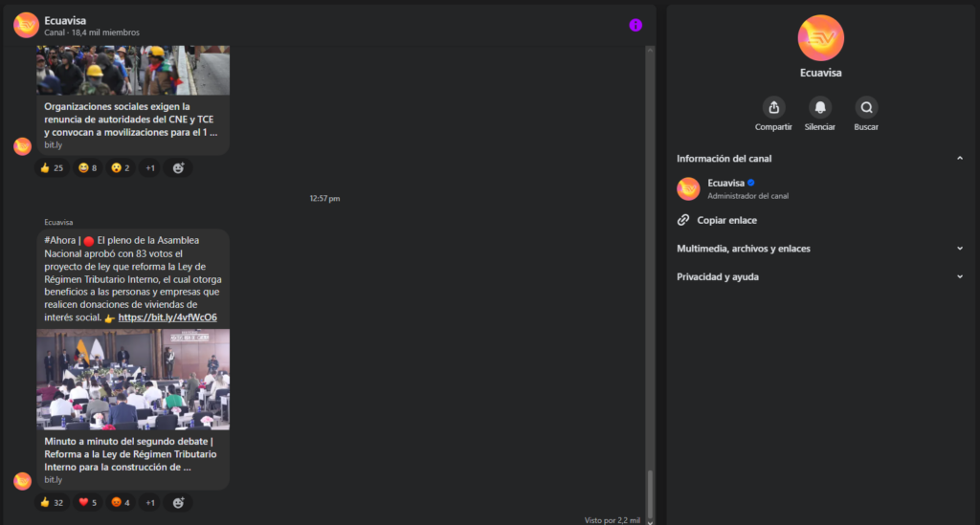
Task: Toggle thumbs-up reaction with 32 count
Action: coord(52,502)
